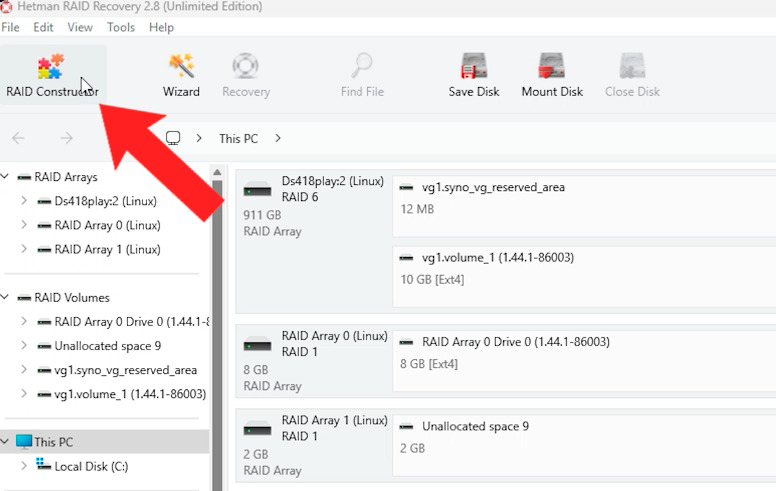Screen dimensions: 776x491
Task: Select RAID Array 0 (Linux) in tree
Action: pyautogui.click(x=107, y=225)
